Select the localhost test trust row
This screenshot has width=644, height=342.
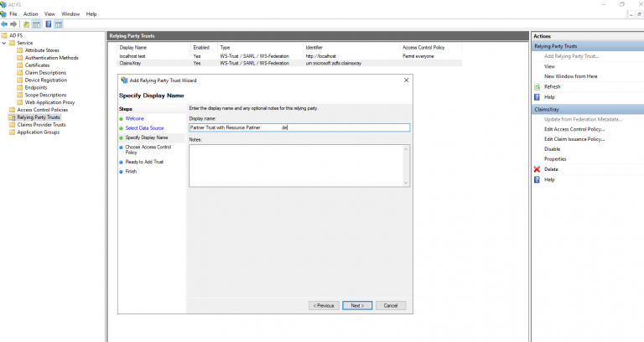pyautogui.click(x=289, y=56)
